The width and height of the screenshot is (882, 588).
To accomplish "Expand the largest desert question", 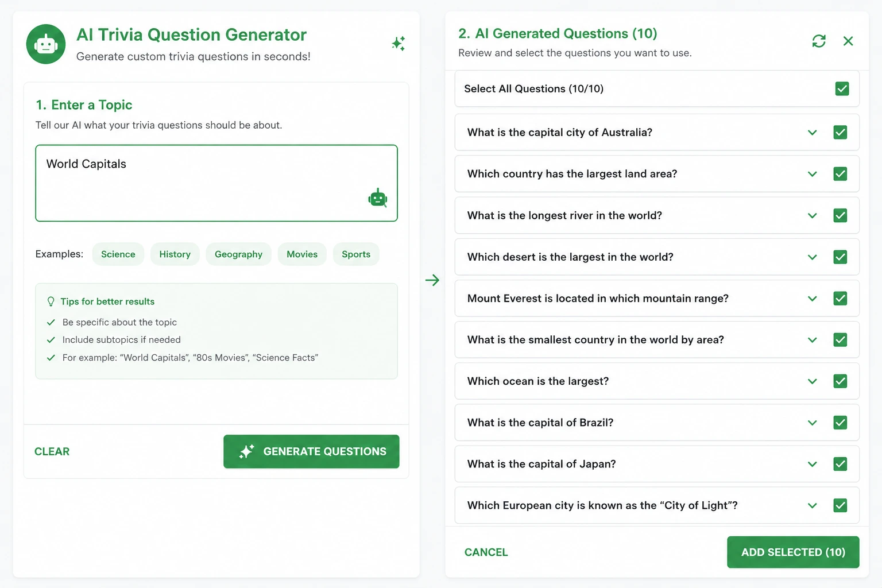I will pos(812,257).
